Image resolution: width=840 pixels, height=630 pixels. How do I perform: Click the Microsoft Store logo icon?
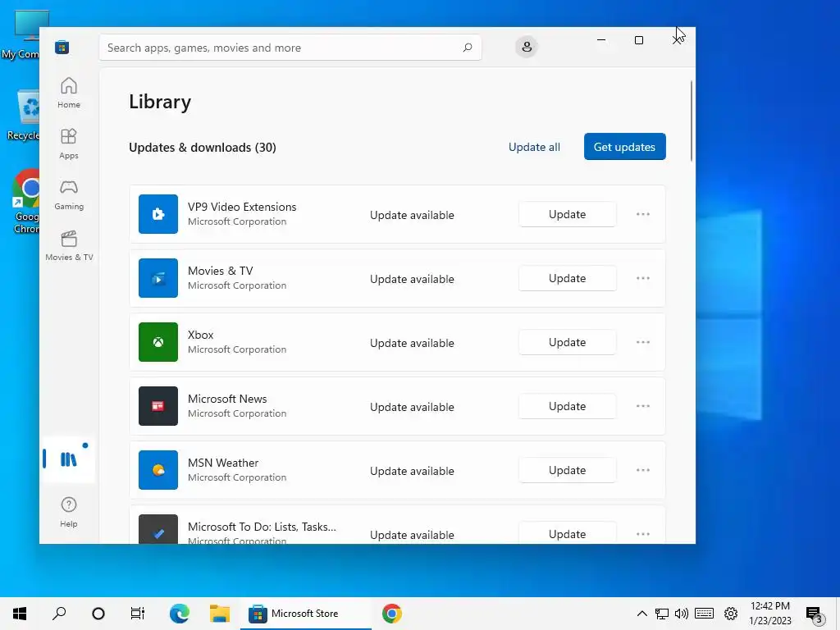tap(62, 47)
